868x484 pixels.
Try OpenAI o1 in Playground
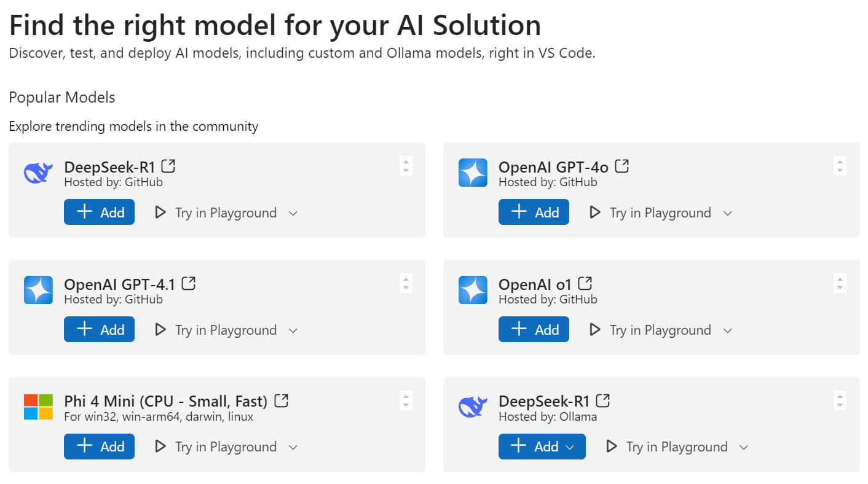click(x=650, y=330)
